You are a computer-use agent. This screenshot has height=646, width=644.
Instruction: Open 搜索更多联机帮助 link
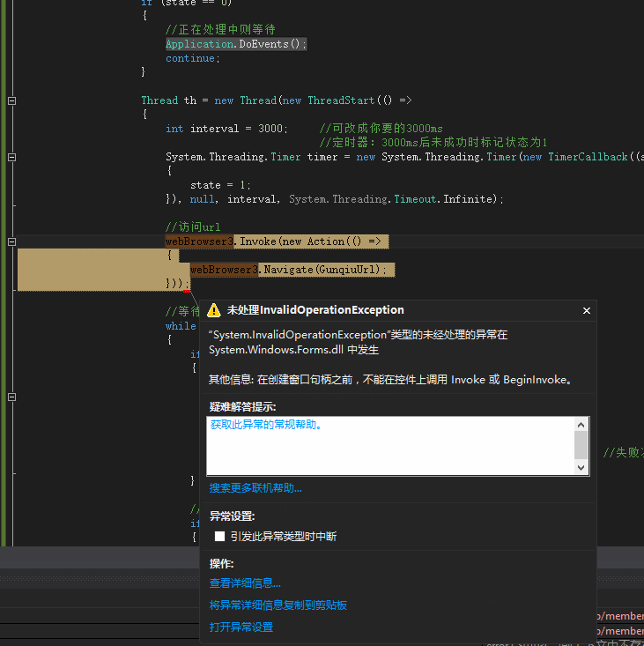coord(255,487)
